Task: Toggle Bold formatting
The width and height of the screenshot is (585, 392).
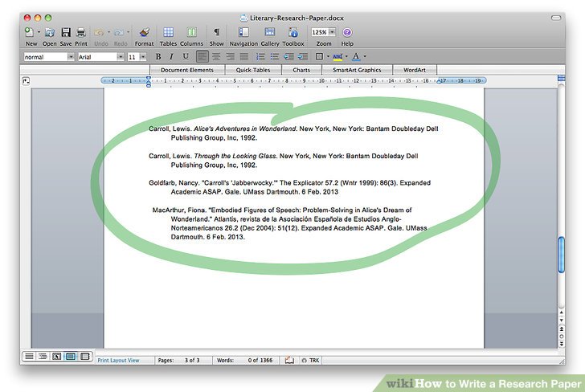Action: [x=158, y=56]
